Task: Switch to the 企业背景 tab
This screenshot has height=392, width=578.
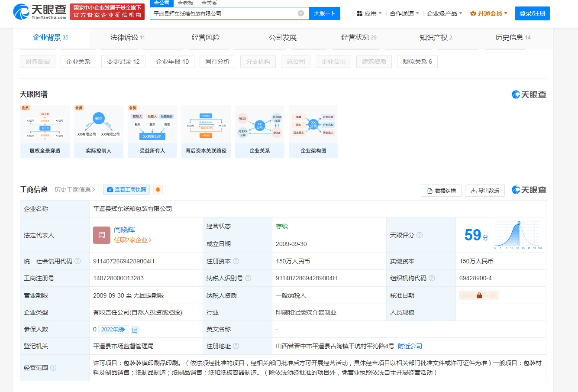Action: (51, 38)
